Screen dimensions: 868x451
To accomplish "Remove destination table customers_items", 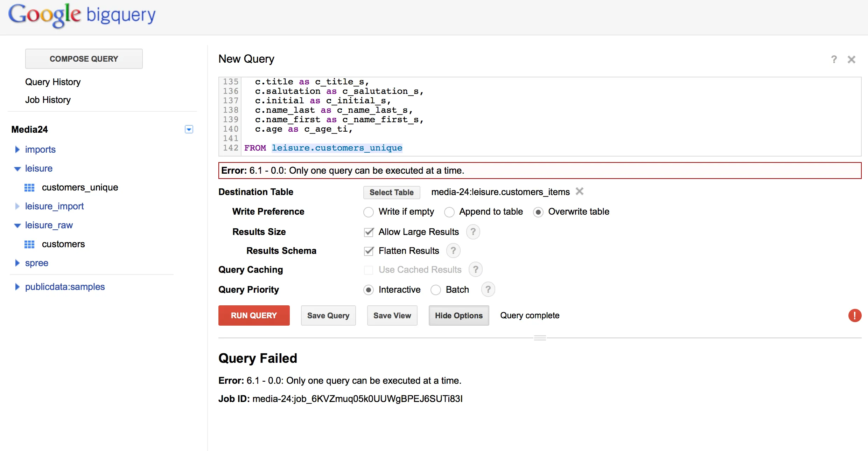I will coord(580,191).
